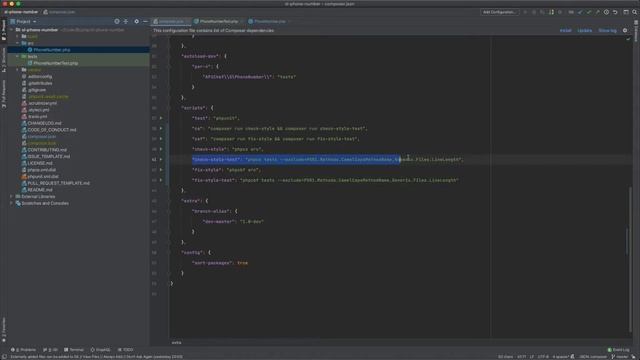Select CONTRIBUTING.md in project tree
This screenshot has height=360, width=640.
(47, 150)
